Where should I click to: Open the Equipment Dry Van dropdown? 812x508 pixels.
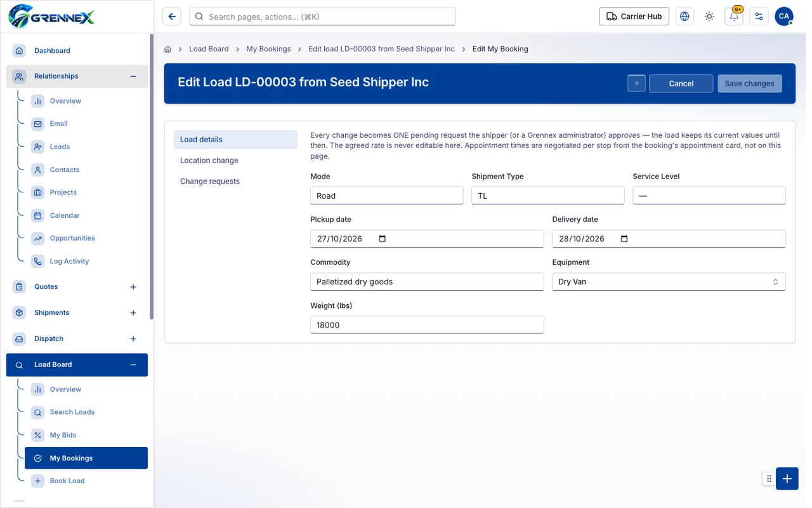click(x=669, y=282)
